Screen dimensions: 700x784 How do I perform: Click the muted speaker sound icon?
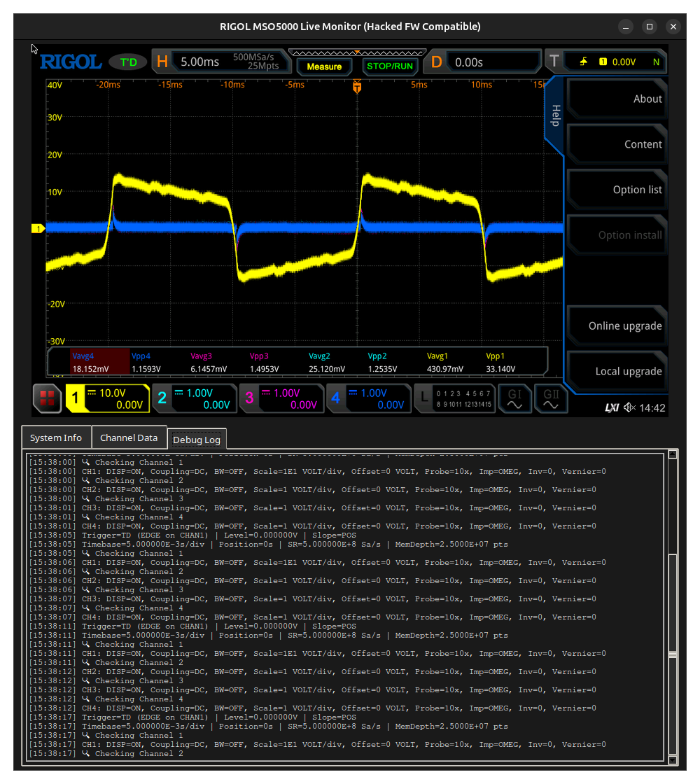[629, 408]
